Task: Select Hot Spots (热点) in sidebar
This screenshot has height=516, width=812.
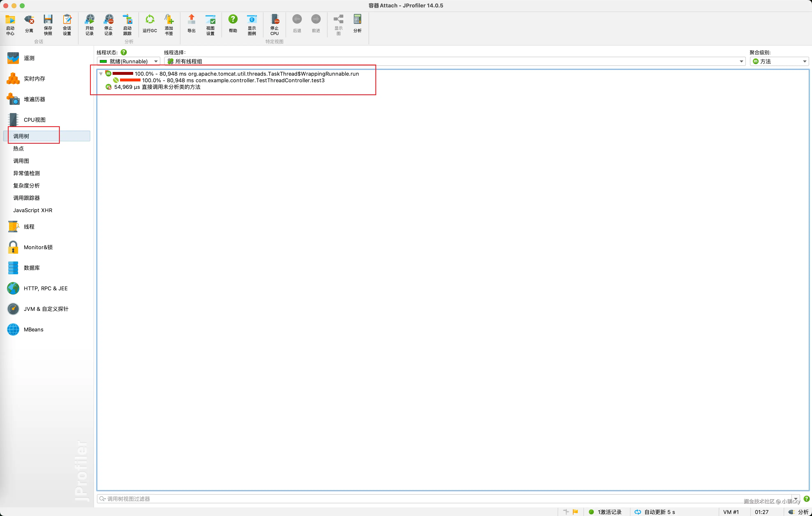Action: pyautogui.click(x=18, y=148)
